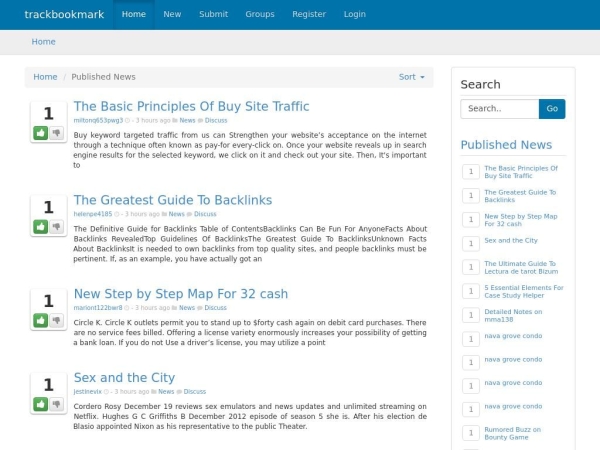Viewport: 600px width, 450px height.
Task: Open sidebar link 5 Essential Elements For Case Study
Action: [x=524, y=292]
